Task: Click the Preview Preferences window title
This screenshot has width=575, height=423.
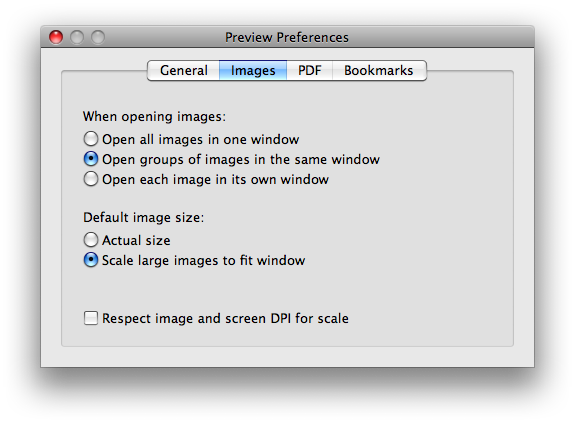Action: point(287,37)
